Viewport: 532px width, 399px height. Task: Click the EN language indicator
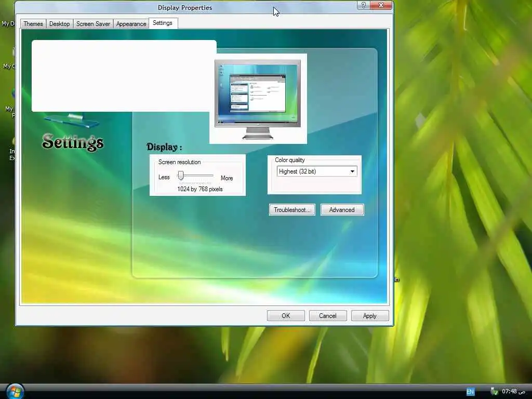coord(470,392)
